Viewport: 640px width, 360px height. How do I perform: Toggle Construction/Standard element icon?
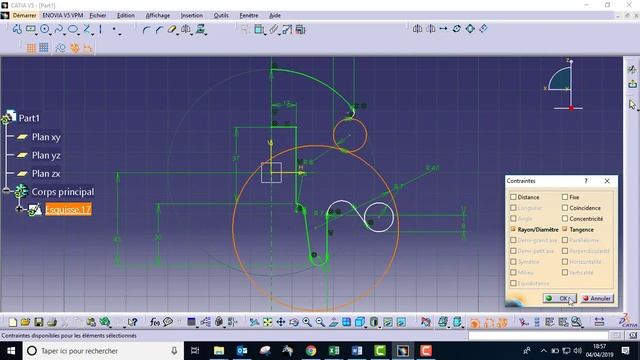pyautogui.click(x=60, y=48)
